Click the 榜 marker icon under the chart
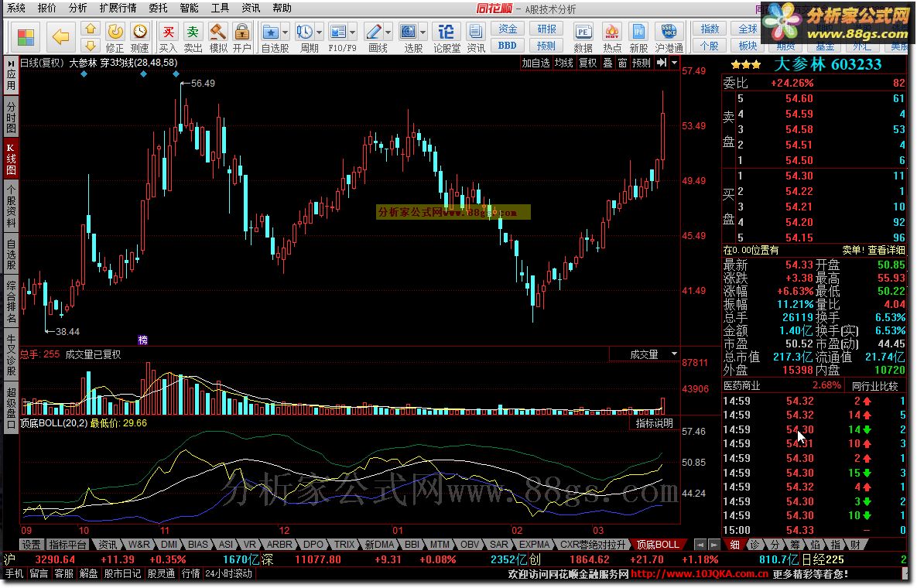Screen dimensions: 917x588 (x=142, y=340)
